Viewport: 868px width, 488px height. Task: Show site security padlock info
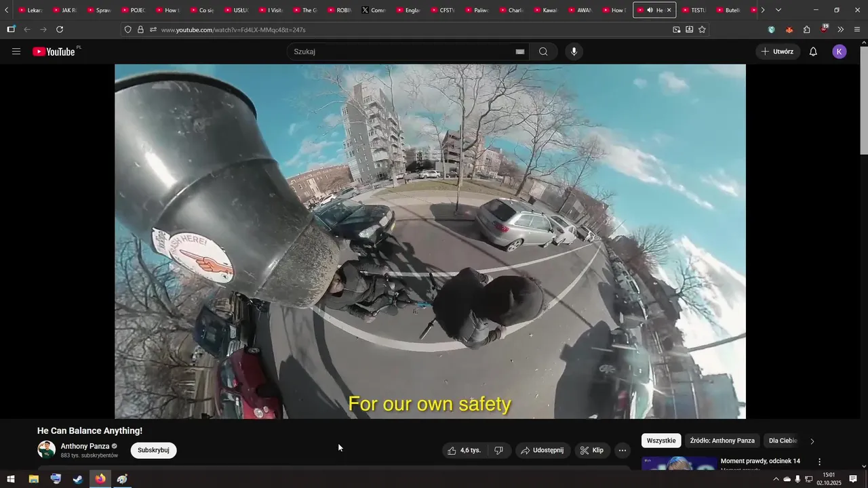pos(140,30)
